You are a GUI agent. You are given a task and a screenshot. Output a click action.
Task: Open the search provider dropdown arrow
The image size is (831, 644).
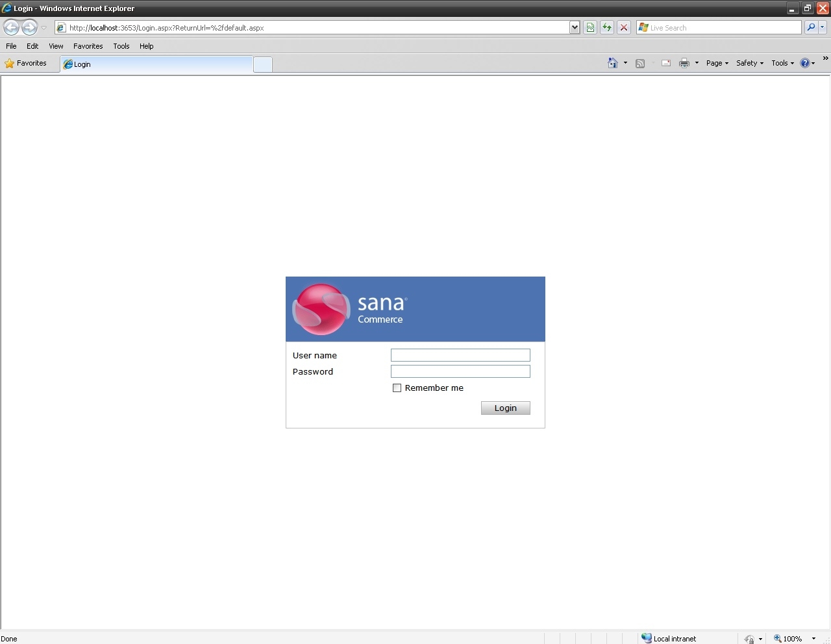823,27
